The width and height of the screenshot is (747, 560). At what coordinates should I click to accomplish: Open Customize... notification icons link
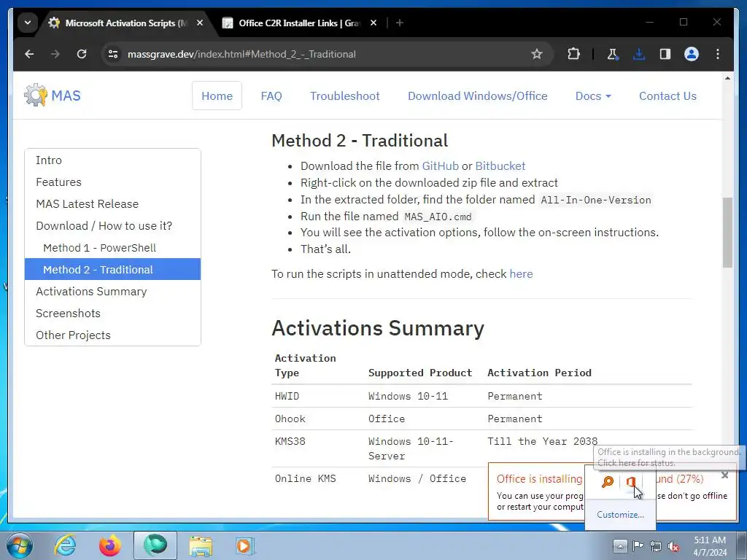[620, 515]
